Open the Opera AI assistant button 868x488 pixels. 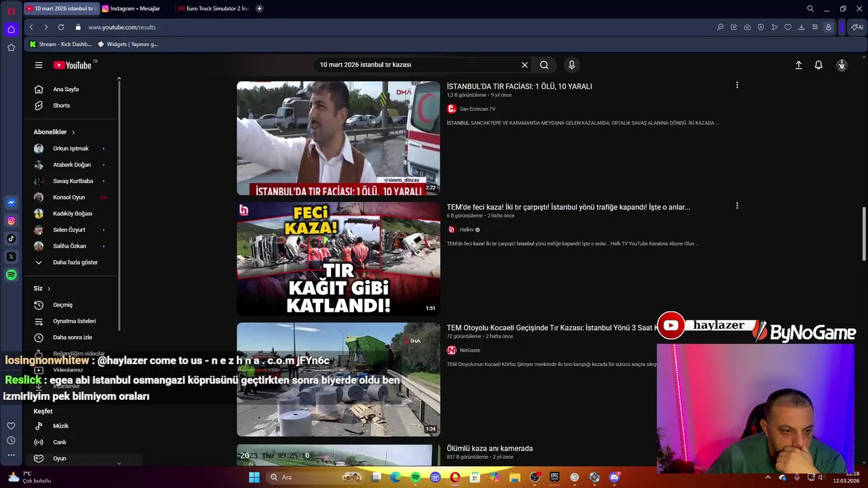tap(857, 27)
